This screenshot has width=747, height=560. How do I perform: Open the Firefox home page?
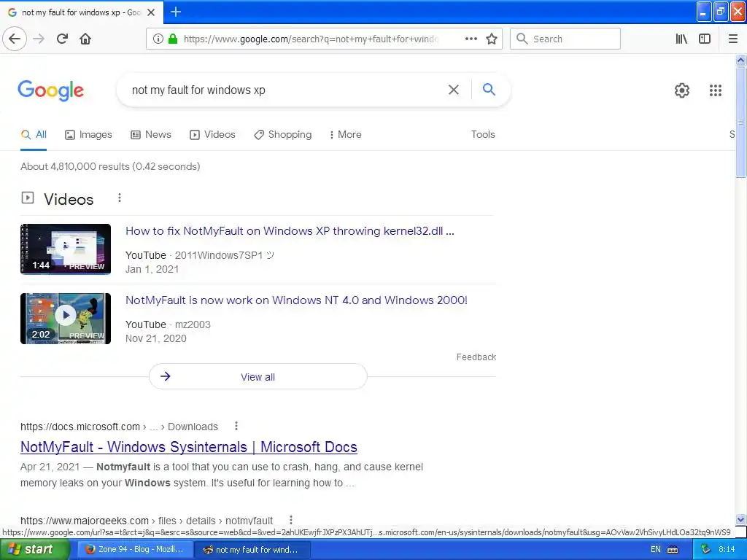point(85,39)
